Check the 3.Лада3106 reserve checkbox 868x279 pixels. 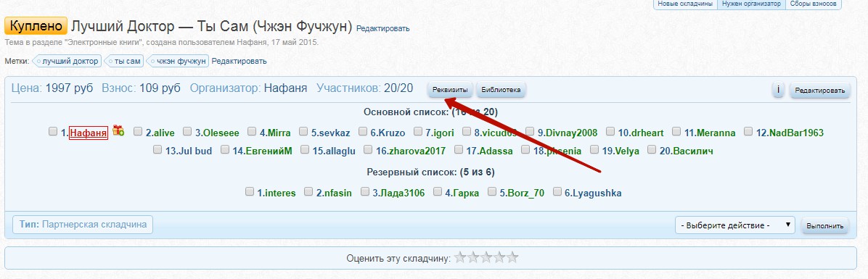tap(365, 192)
